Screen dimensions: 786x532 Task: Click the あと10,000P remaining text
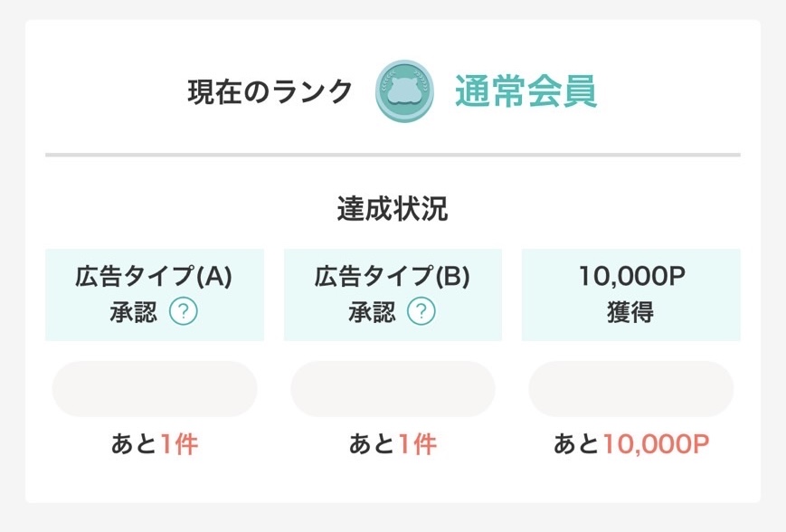click(x=631, y=444)
